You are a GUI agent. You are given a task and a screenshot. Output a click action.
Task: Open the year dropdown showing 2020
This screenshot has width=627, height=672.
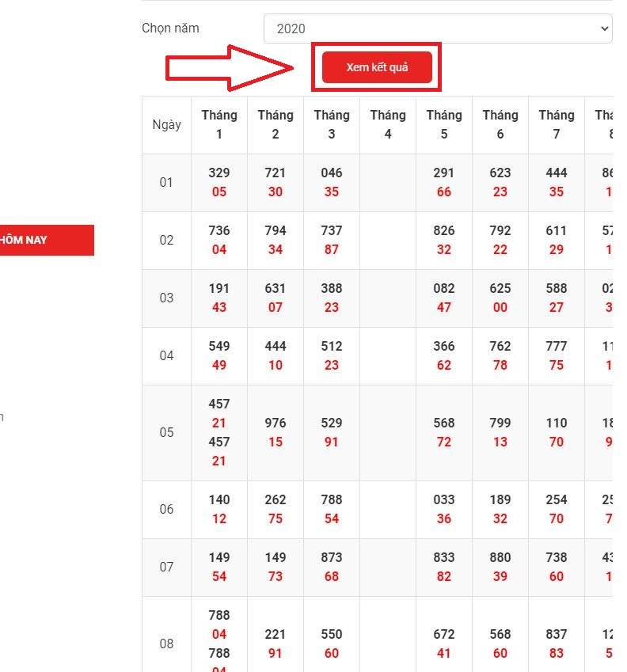click(x=438, y=28)
